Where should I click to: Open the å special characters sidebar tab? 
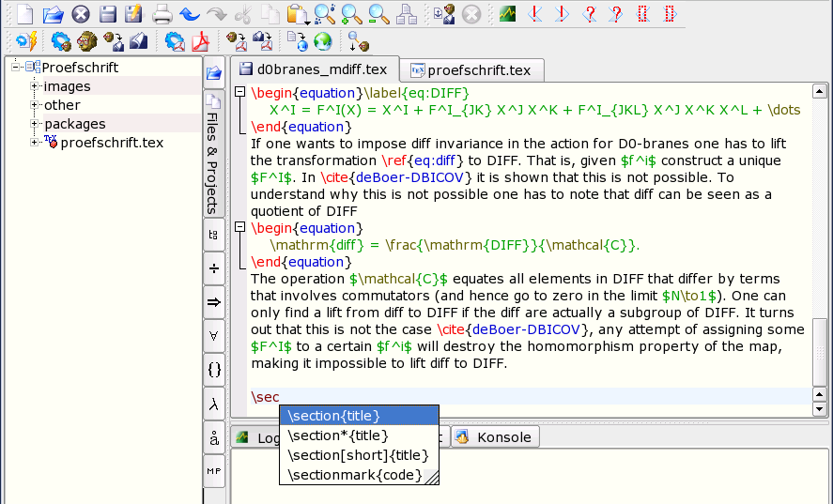213,438
